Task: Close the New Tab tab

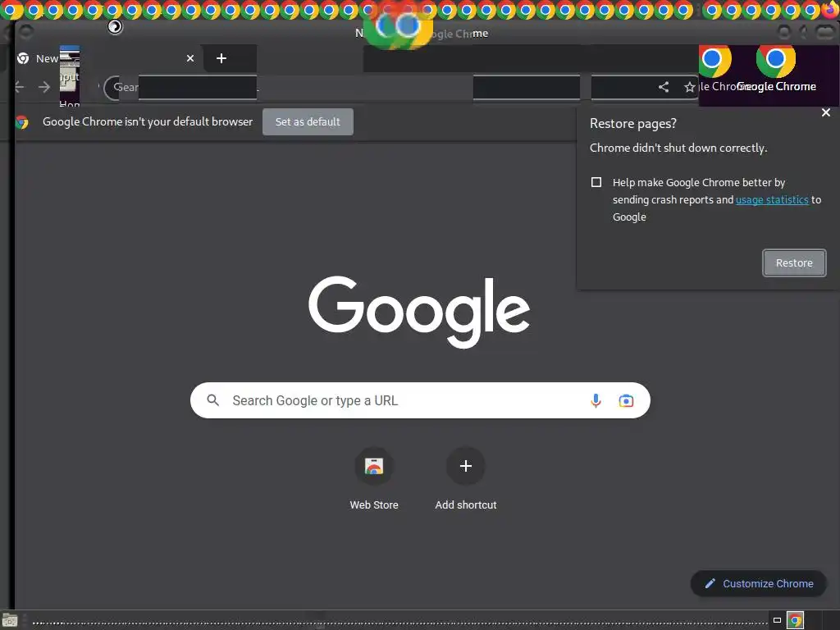Action: [x=190, y=58]
